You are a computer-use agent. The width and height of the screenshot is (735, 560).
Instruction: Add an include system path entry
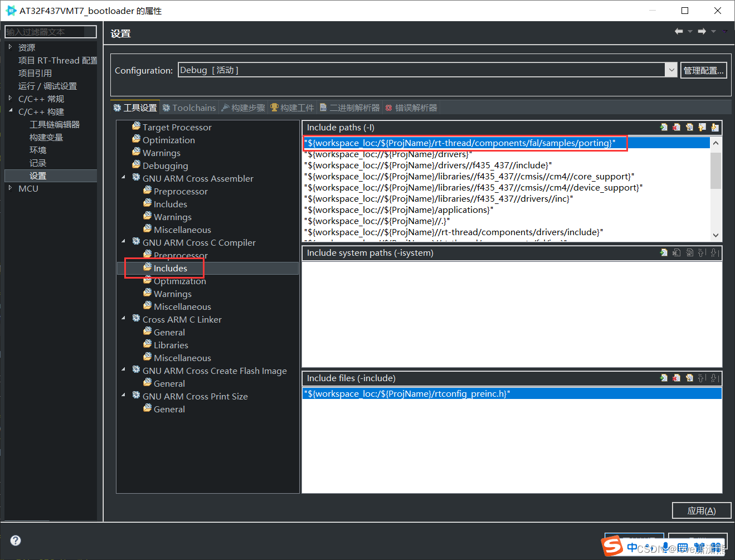pos(664,252)
